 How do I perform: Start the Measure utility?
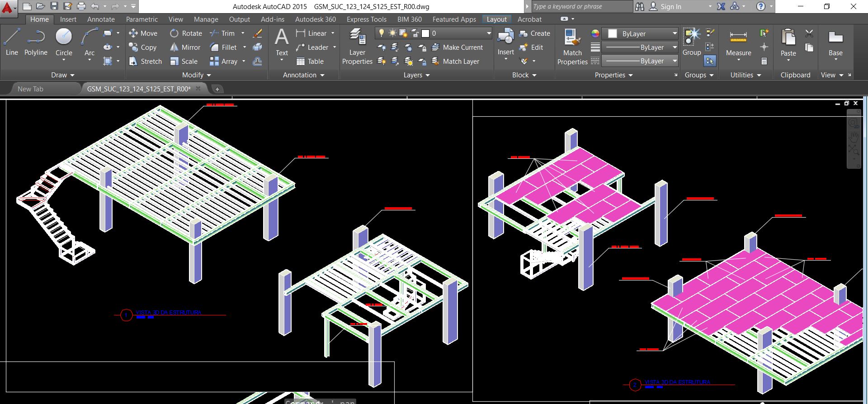(x=738, y=43)
